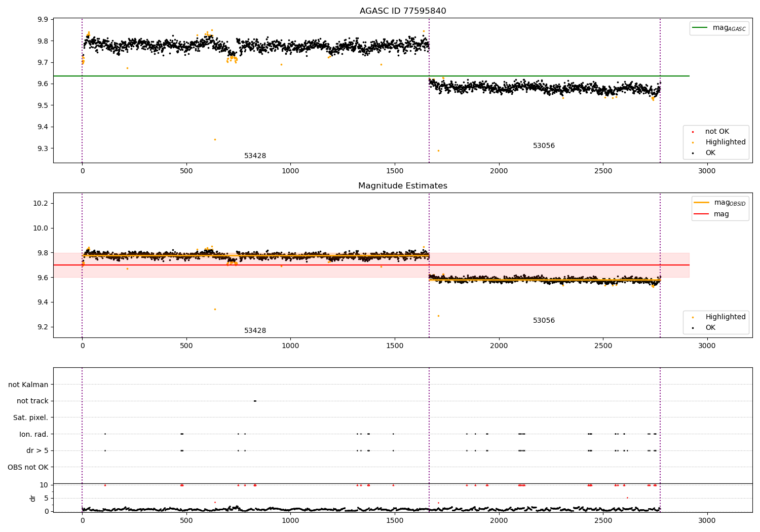Click the orange line swatch in middle plot legend

(x=702, y=203)
